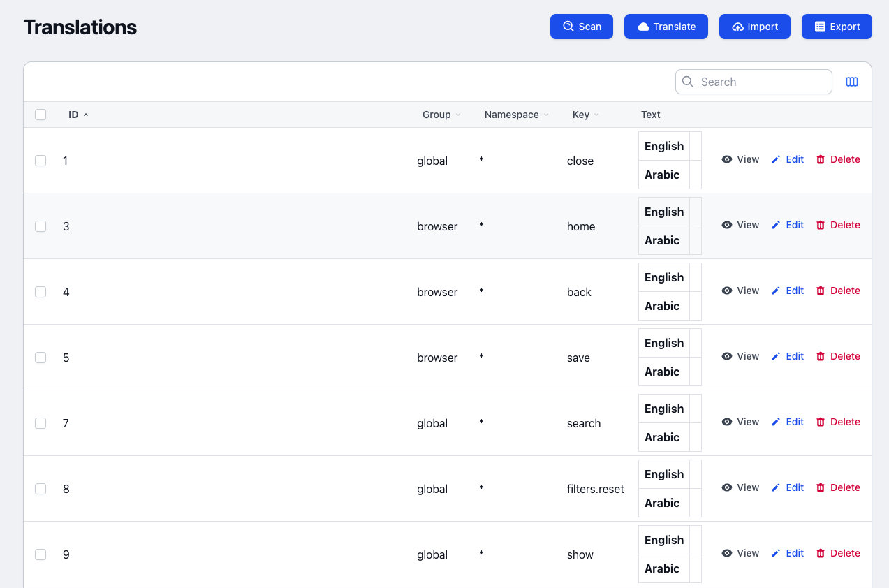This screenshot has width=889, height=588.
Task: Tick the checkbox for row ID 5
Action: 41,358
